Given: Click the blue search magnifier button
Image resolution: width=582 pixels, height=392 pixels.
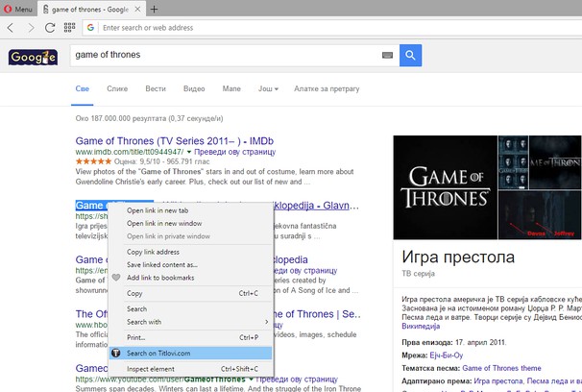Looking at the screenshot, I should (410, 56).
